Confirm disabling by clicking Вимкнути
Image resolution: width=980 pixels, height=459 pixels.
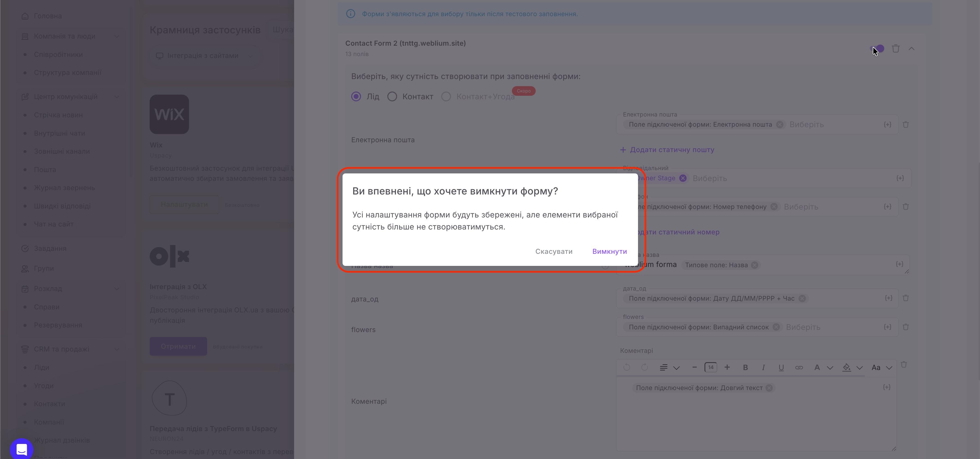click(610, 251)
